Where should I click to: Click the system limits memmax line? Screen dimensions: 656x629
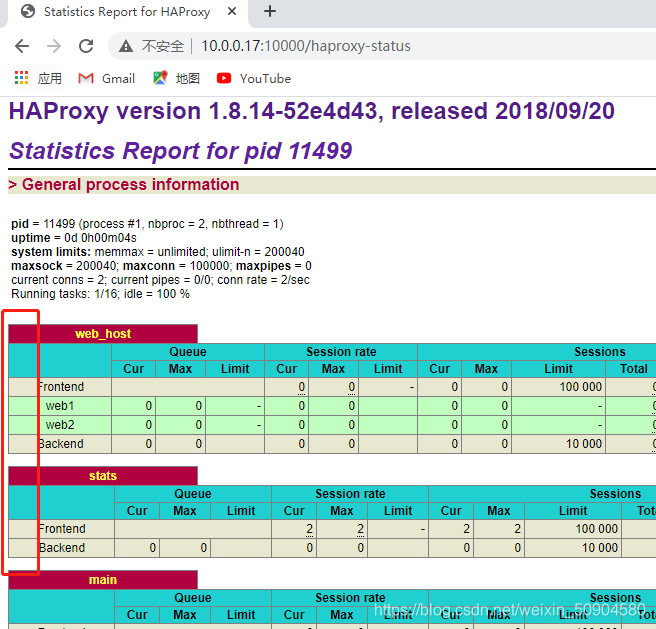(158, 252)
